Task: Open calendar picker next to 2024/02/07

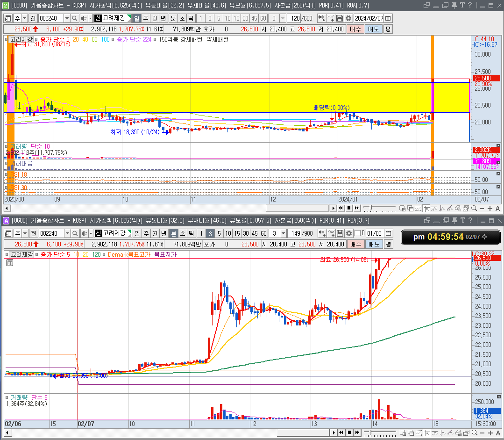Action: click(388, 18)
